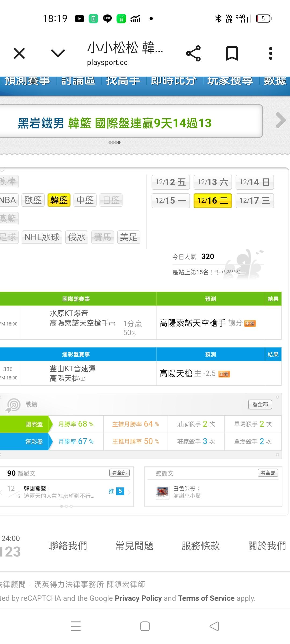Tap the Android back navigation triangle

click(x=214, y=626)
